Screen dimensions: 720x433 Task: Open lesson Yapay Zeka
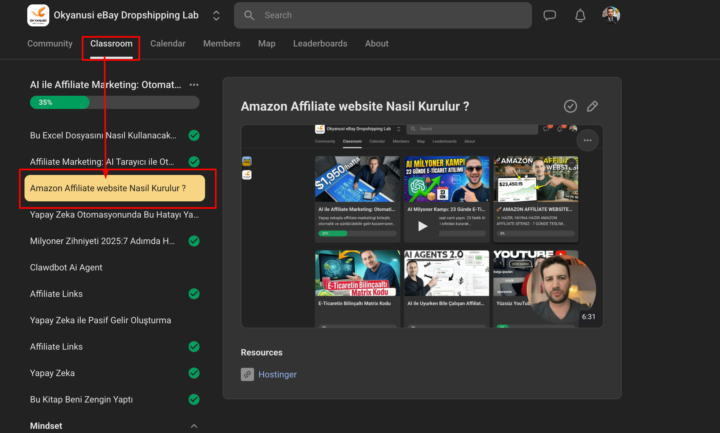tap(52, 373)
